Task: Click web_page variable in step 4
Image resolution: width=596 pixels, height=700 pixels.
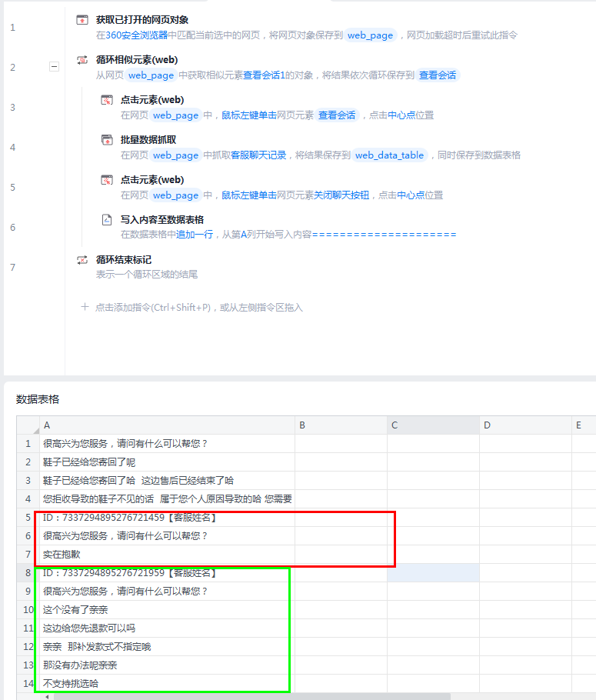Action: point(175,155)
